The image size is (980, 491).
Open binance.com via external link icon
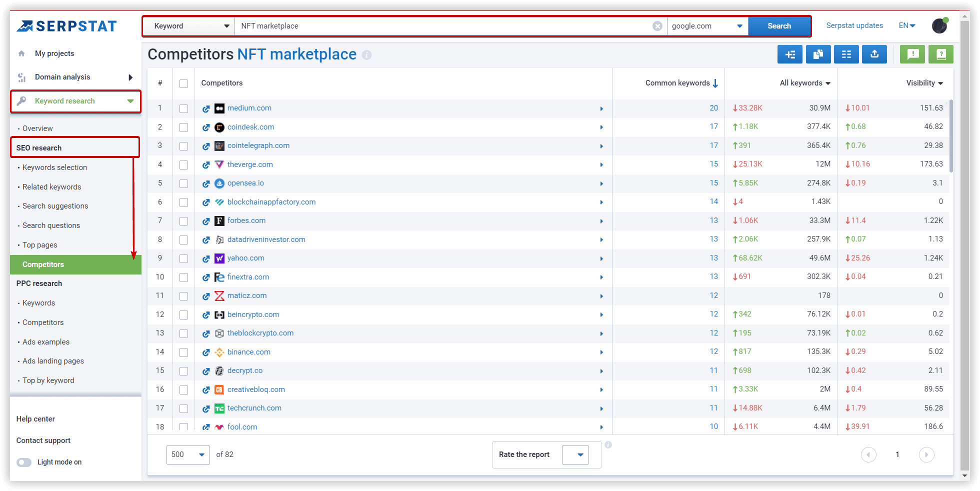[206, 352]
